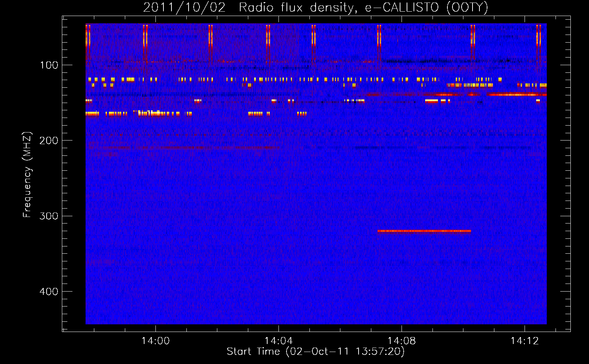Click the 14:08 time tick label
The height and width of the screenshot is (364, 589).
[x=402, y=341]
